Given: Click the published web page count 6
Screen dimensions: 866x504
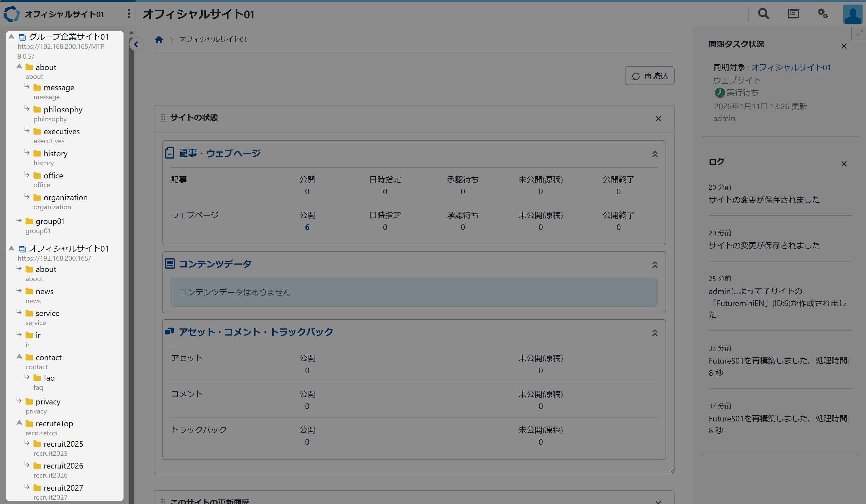Looking at the screenshot, I should (307, 227).
